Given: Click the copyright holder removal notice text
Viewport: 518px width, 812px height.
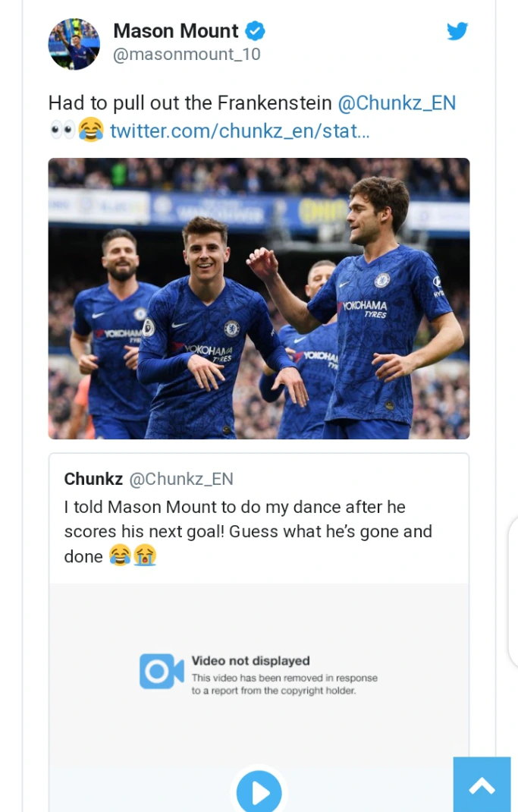Looking at the screenshot, I should (284, 685).
